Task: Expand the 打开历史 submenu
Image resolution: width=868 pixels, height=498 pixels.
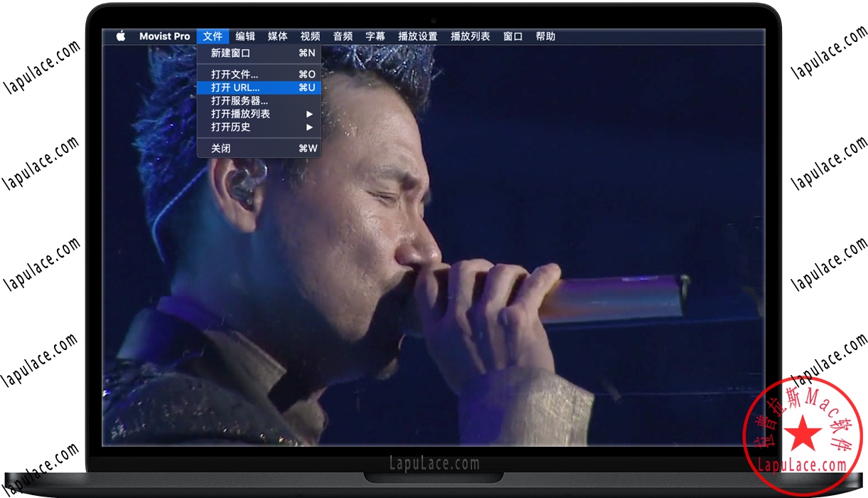Action: (259, 127)
